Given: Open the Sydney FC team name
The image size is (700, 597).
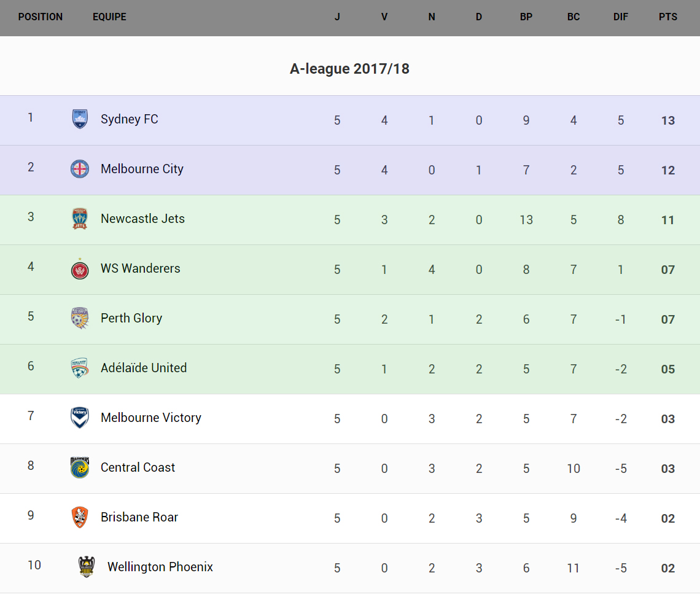Looking at the screenshot, I should click(130, 119).
